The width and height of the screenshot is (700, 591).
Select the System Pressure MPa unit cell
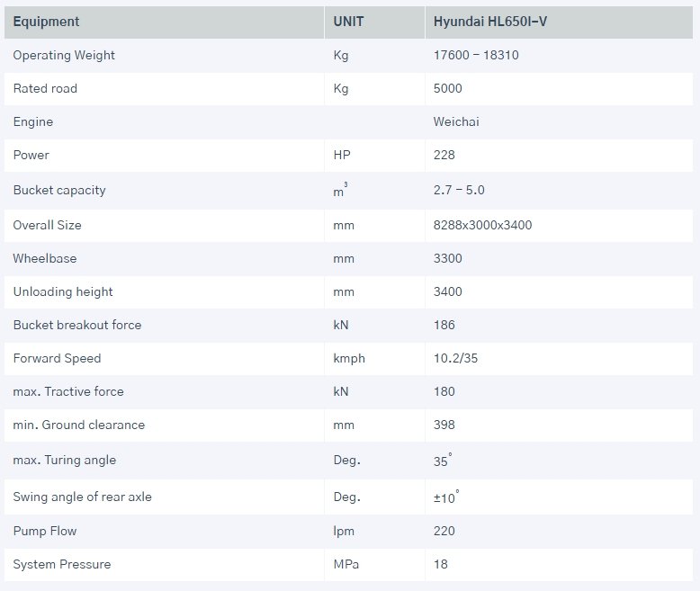346,565
